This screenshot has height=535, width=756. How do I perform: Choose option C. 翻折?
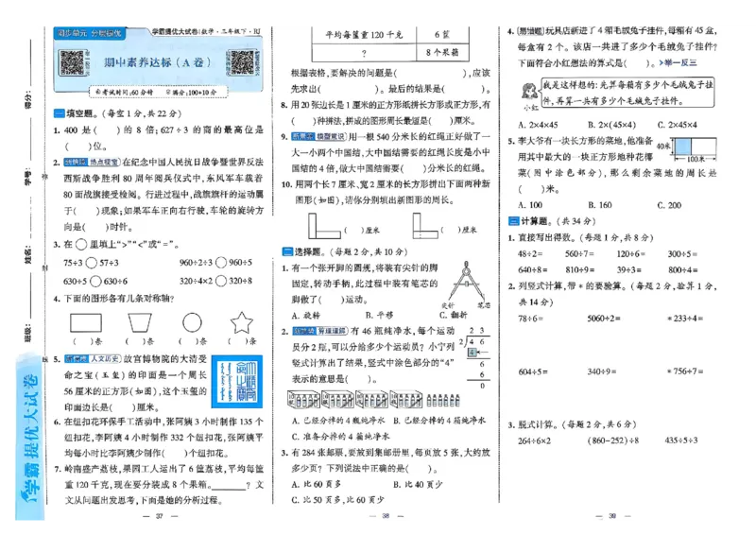pos(454,316)
